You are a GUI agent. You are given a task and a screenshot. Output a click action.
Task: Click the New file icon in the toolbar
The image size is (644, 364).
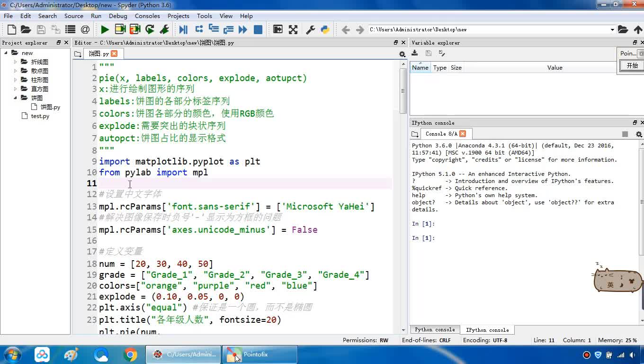click(x=12, y=29)
